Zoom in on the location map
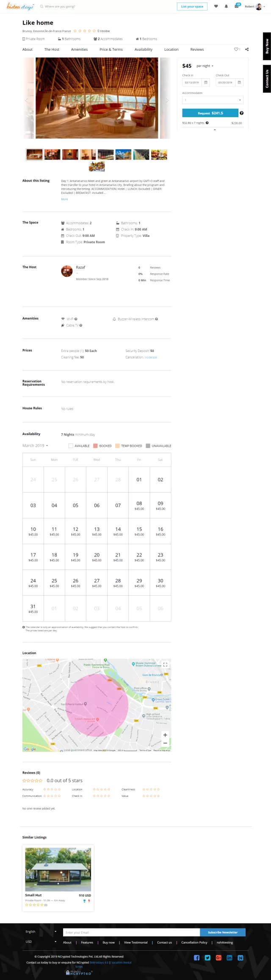Image resolution: width=271 pixels, height=980 pixels. pyautogui.click(x=165, y=735)
